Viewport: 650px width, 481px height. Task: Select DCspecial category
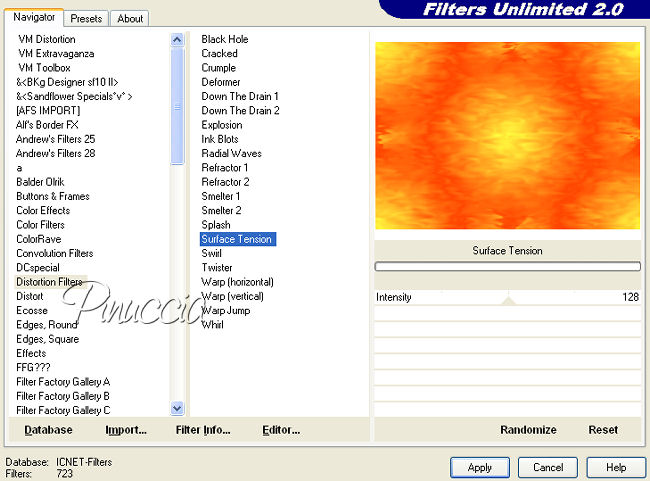(38, 267)
